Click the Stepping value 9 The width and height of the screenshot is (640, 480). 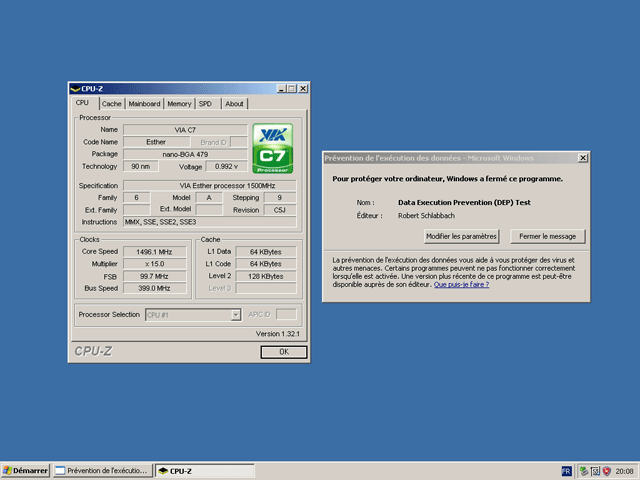tap(280, 198)
